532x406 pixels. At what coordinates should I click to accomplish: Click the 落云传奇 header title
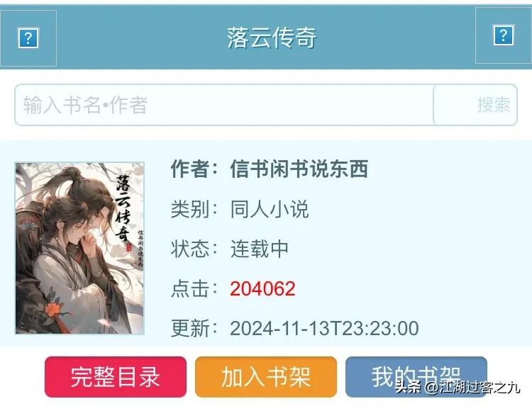(x=272, y=38)
